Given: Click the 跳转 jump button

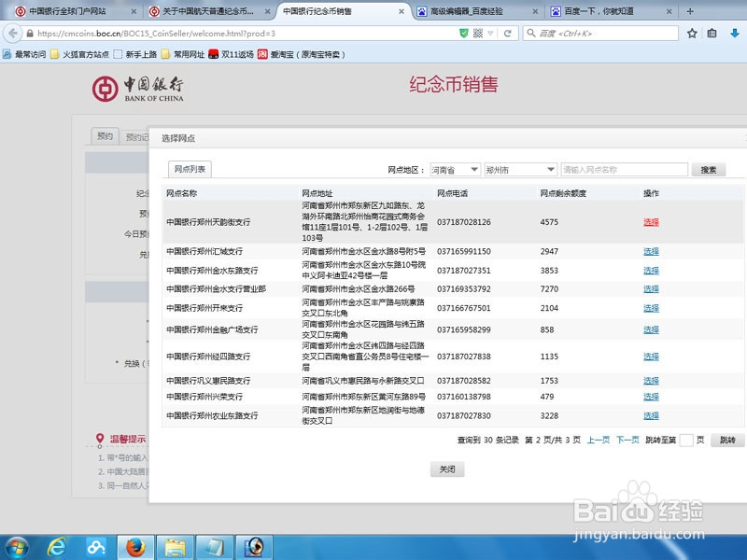Looking at the screenshot, I should [x=727, y=440].
